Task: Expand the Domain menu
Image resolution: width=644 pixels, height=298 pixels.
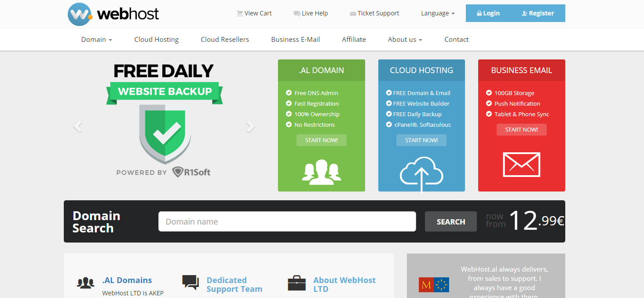Action: 97,40
